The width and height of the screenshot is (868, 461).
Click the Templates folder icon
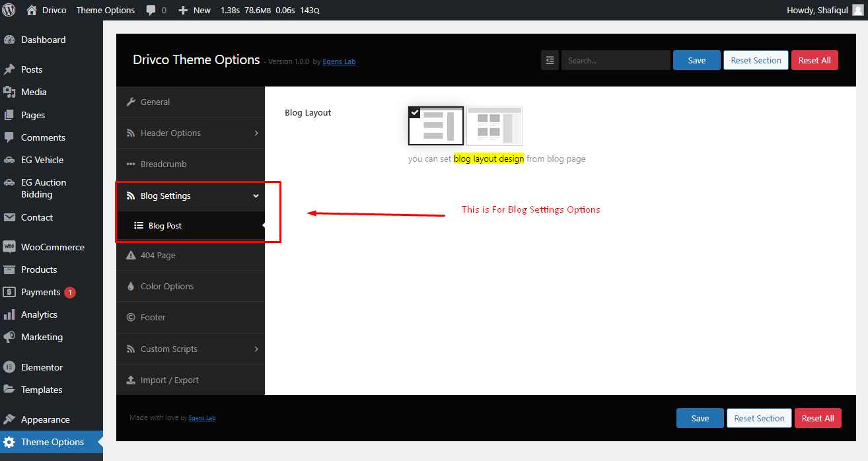point(9,390)
